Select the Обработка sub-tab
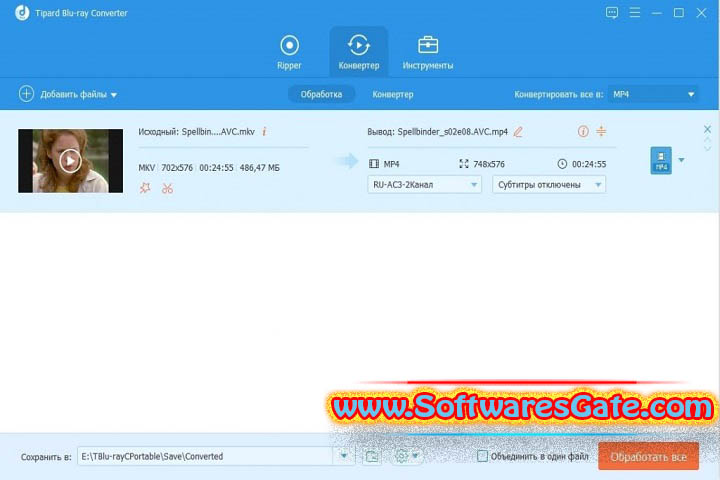This screenshot has height=480, width=720. pos(321,94)
